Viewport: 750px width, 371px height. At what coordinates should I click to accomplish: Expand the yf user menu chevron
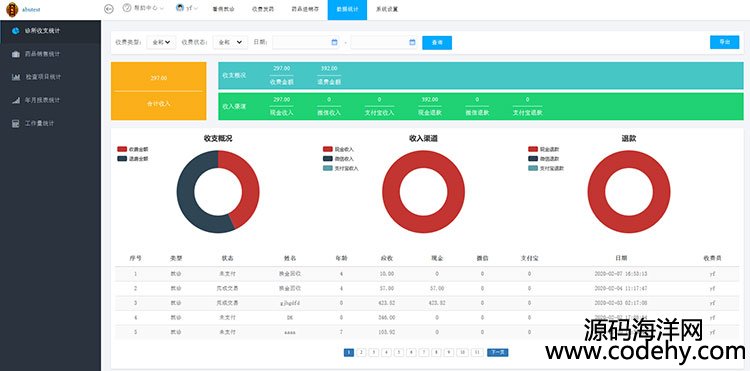[196, 9]
